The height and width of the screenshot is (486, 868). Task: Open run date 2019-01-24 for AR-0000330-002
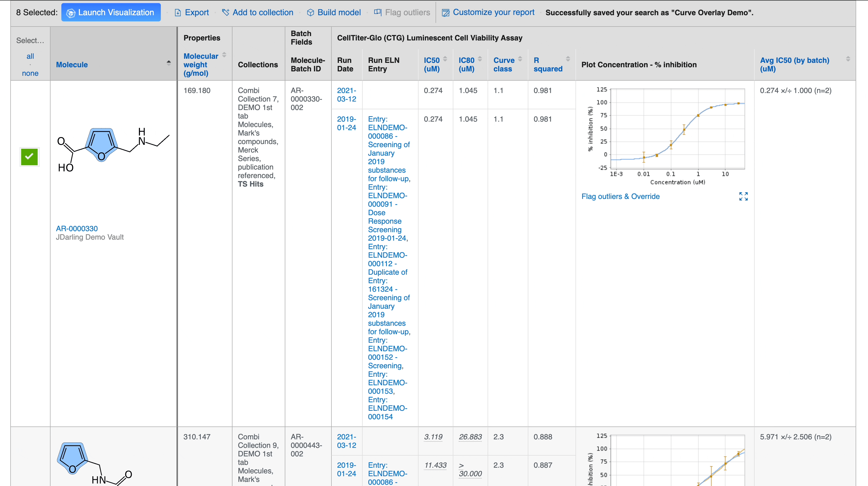pos(346,123)
